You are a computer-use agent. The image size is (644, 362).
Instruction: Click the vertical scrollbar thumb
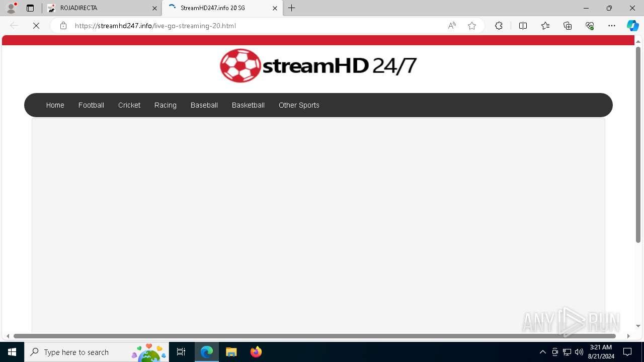(638, 145)
